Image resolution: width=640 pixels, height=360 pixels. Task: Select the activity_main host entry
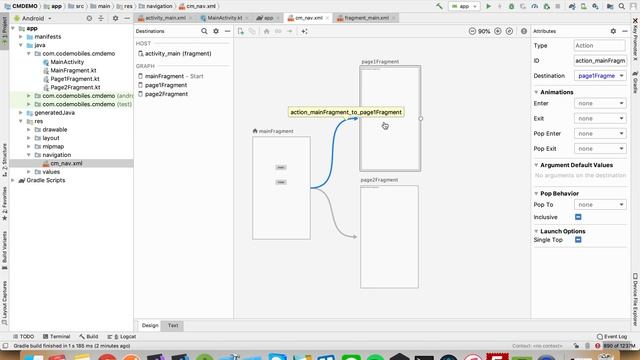(178, 53)
